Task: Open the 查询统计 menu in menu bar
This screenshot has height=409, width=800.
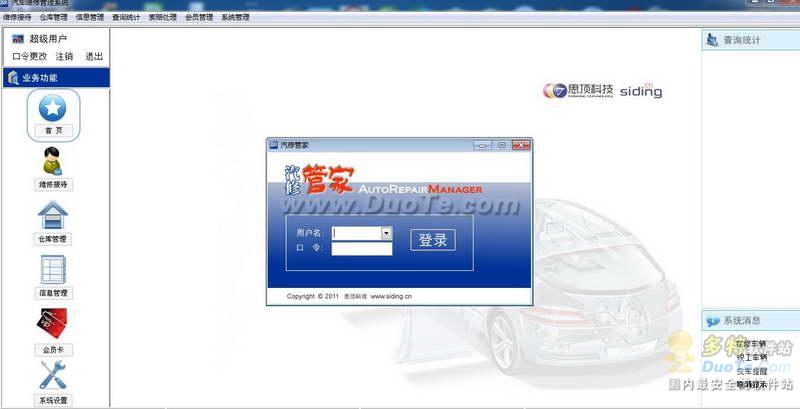Action: click(x=126, y=17)
